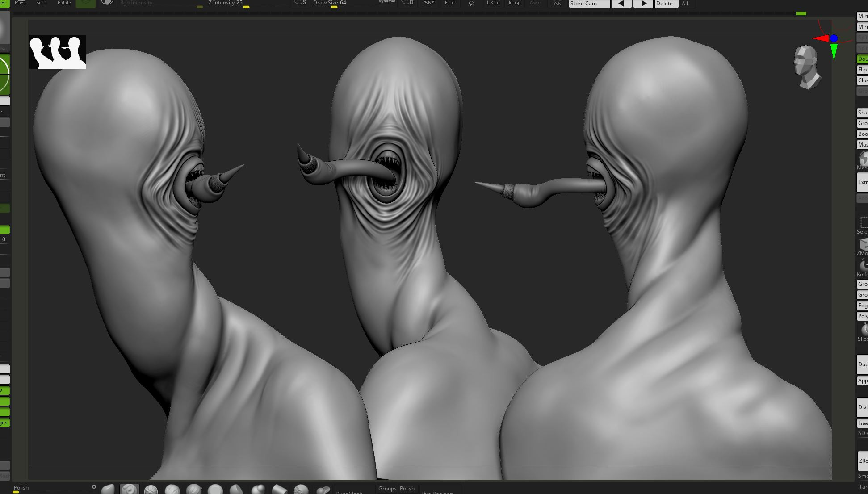Go to previous stored camera arrow

point(621,4)
